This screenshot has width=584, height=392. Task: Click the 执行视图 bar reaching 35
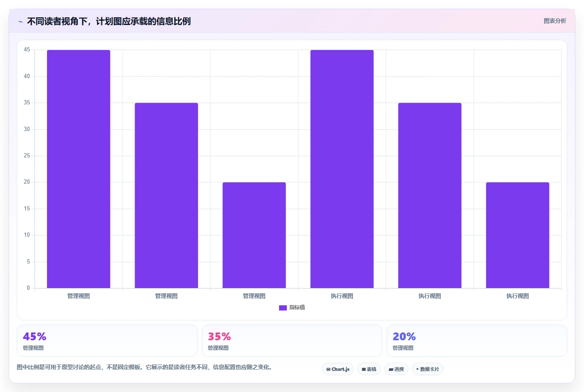[x=430, y=195]
